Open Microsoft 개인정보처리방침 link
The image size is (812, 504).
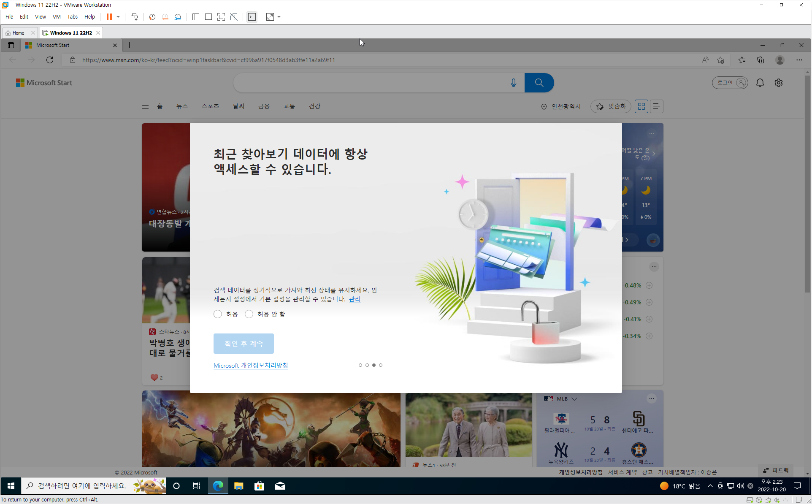click(250, 366)
